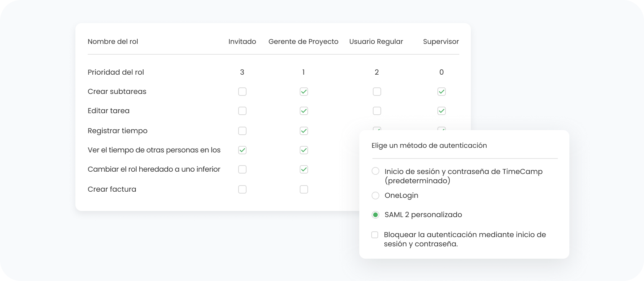Check Editar tarea for Usuario Regular
This screenshot has height=281, width=644.
[x=377, y=111]
